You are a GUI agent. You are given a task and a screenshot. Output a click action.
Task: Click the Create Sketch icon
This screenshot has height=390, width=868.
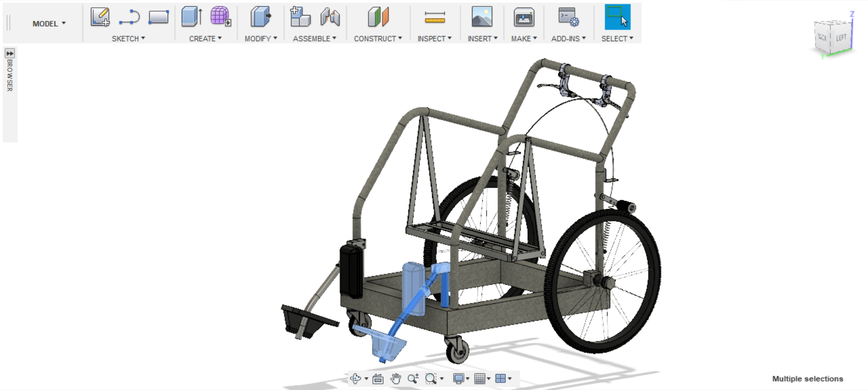100,17
